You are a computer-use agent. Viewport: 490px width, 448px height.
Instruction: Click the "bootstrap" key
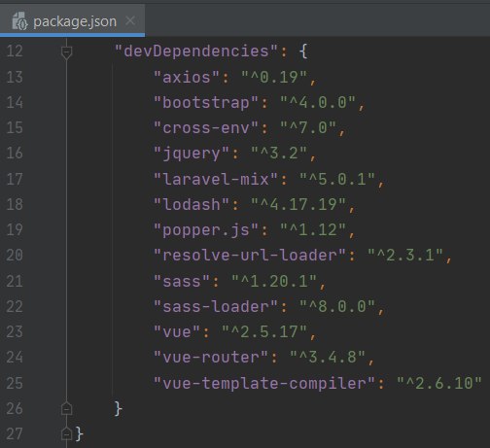[x=206, y=103]
